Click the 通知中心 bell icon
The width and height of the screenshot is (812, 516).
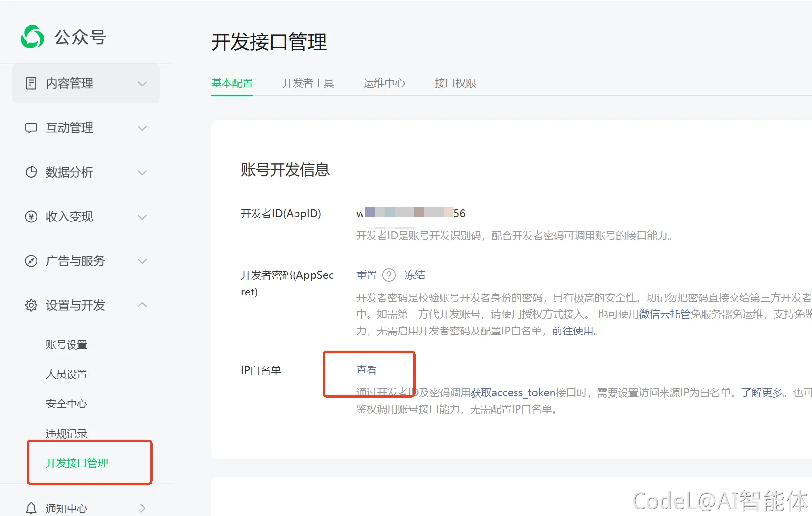31,508
